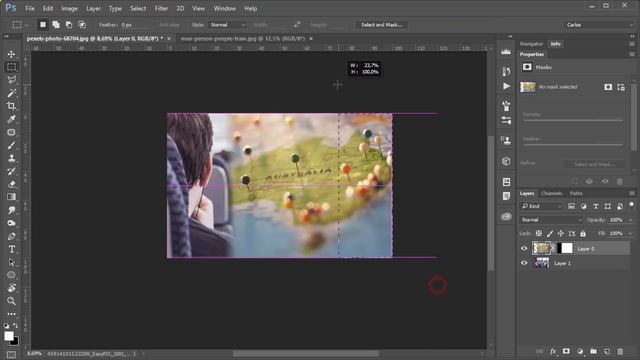Open the Actions panel play icon
Viewport: 640px width, 360px height.
click(506, 86)
